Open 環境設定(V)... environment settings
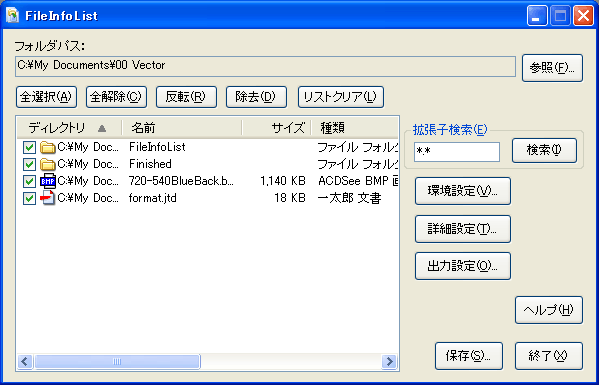This screenshot has height=385, width=599. point(463,191)
